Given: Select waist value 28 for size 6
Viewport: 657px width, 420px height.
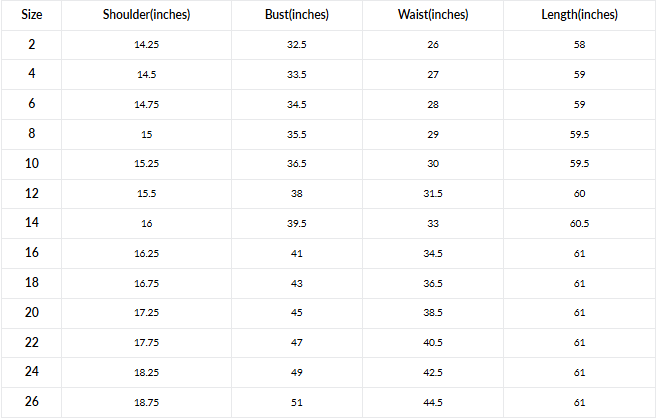Looking at the screenshot, I should (x=433, y=105).
